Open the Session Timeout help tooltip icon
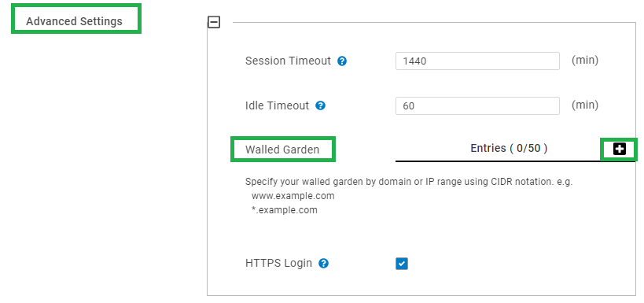Viewport: 644px width, 303px height. coord(342,61)
